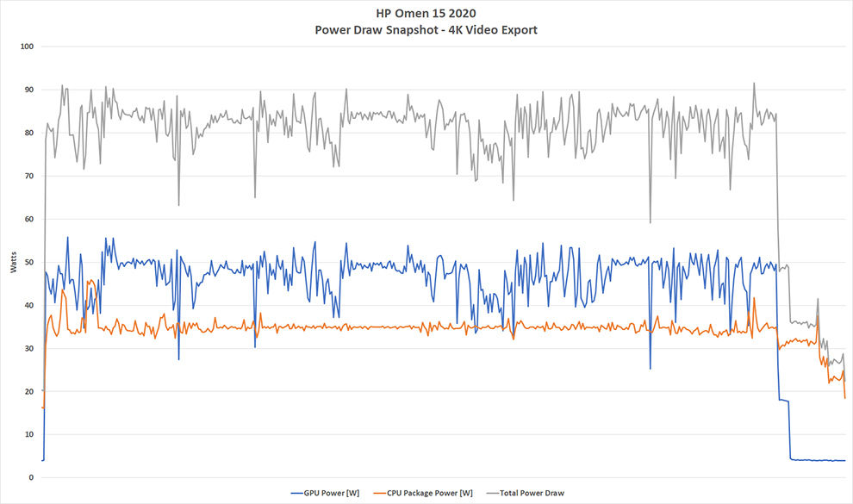Click the 'GPU Power [W]' legend entry

point(326,493)
